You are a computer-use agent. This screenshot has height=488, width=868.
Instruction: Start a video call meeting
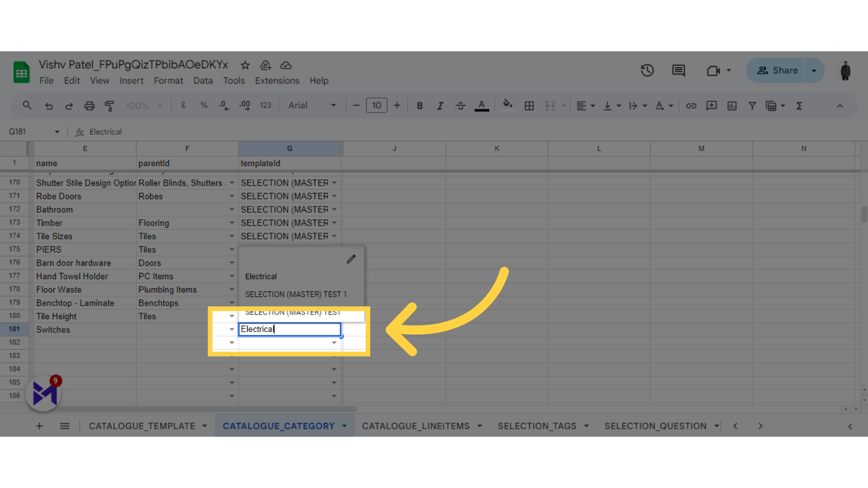coord(713,70)
